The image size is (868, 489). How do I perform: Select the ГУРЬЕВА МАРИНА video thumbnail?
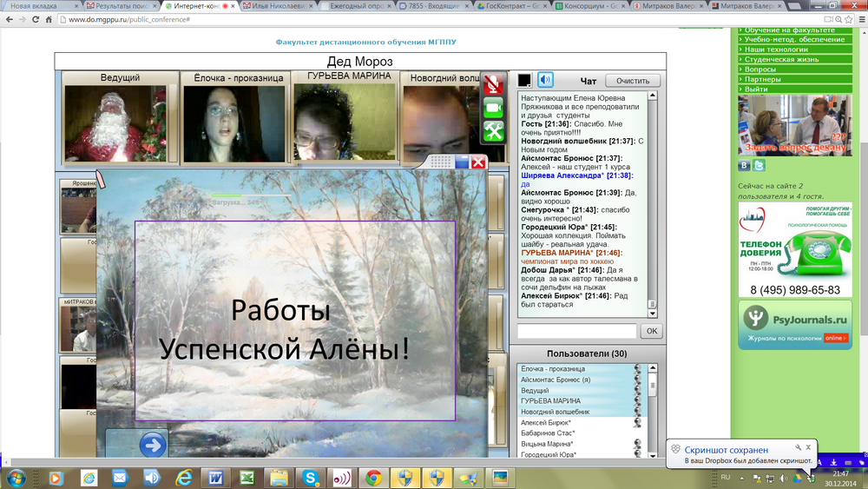[345, 122]
